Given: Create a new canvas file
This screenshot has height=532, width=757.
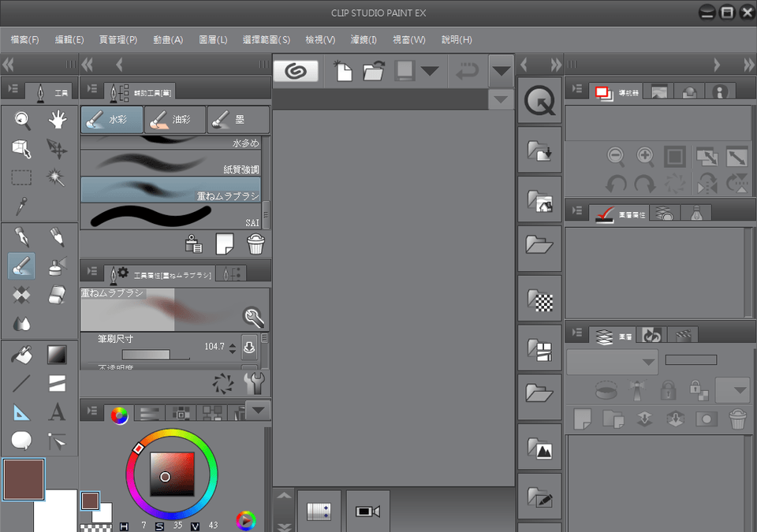Looking at the screenshot, I should coord(343,72).
